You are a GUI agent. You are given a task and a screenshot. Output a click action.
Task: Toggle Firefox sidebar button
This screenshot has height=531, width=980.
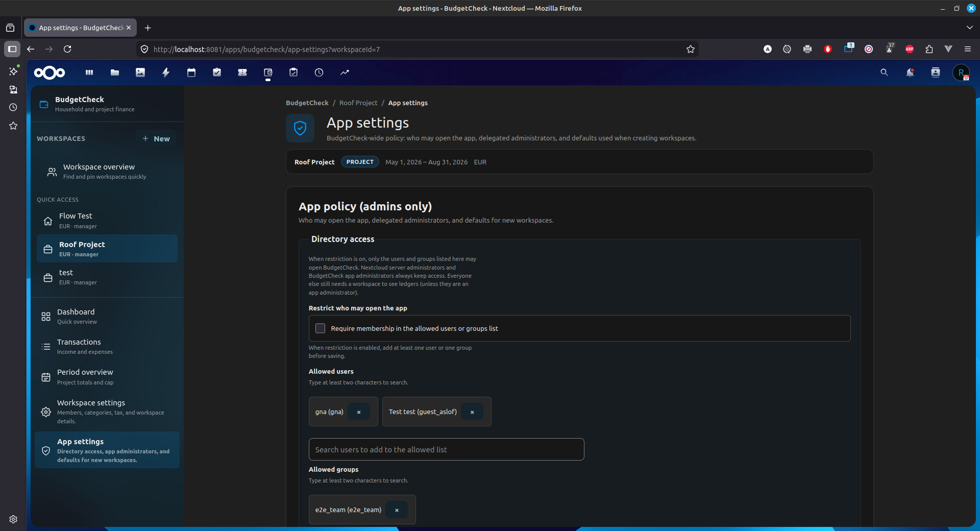[12, 49]
